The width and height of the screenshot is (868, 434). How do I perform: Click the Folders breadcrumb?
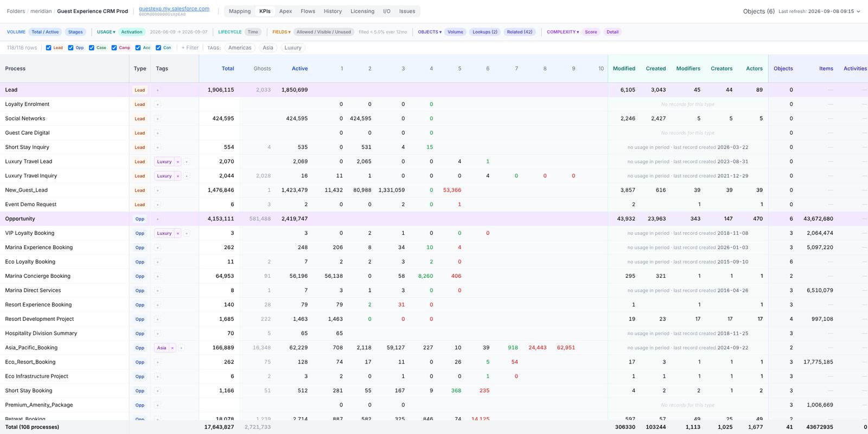[16, 11]
